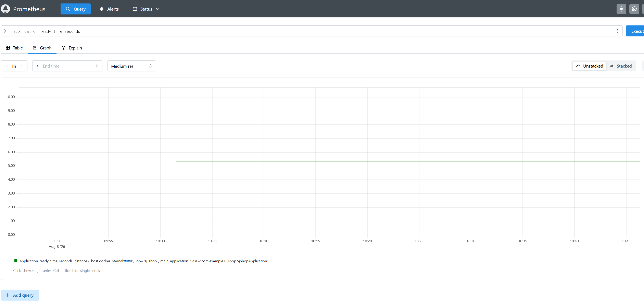Move end time forward with right chevron
Image resolution: width=644 pixels, height=302 pixels.
click(x=97, y=66)
